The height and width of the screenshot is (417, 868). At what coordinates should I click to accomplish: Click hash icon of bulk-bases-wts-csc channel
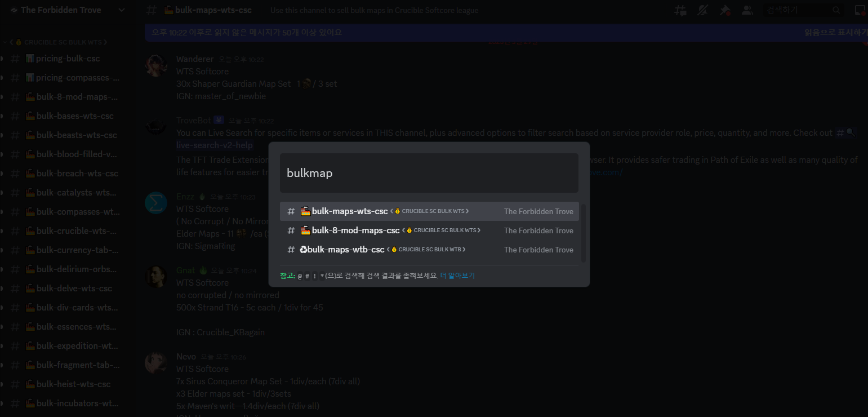coord(15,116)
